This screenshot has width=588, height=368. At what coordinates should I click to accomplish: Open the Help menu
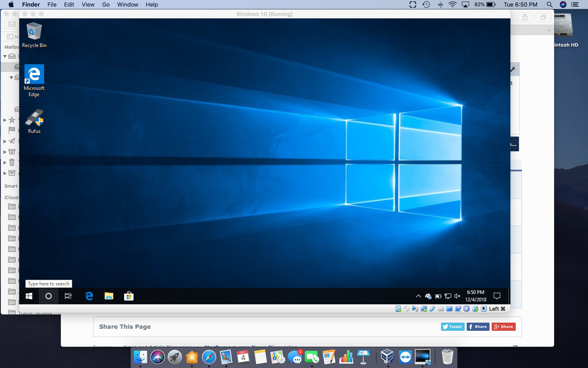[x=152, y=4]
